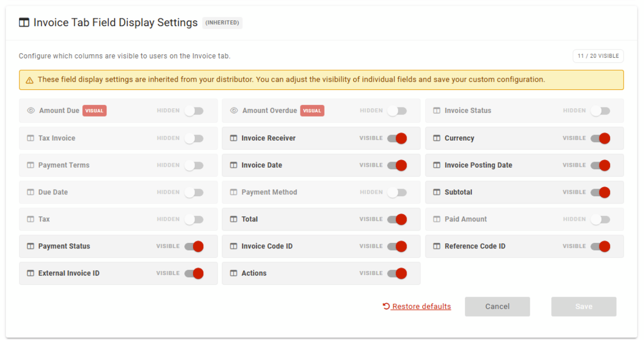
Task: Show the Payment Method column
Action: pos(397,192)
